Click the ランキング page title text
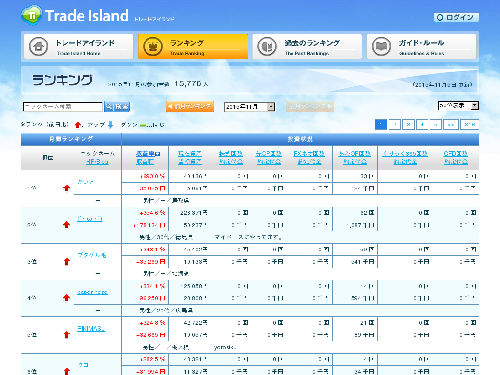This screenshot has height=375, width=500. pyautogui.click(x=62, y=80)
